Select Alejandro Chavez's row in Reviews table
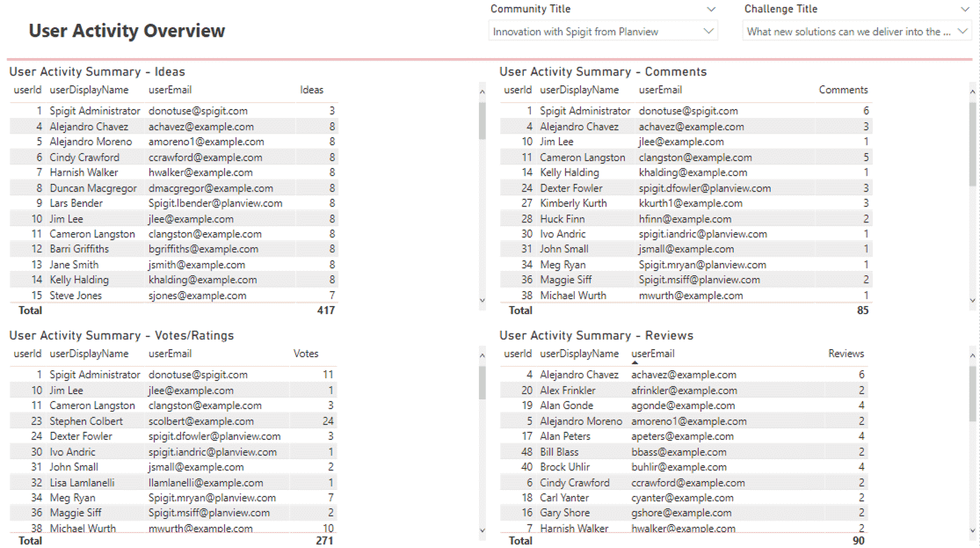 [x=615, y=374]
